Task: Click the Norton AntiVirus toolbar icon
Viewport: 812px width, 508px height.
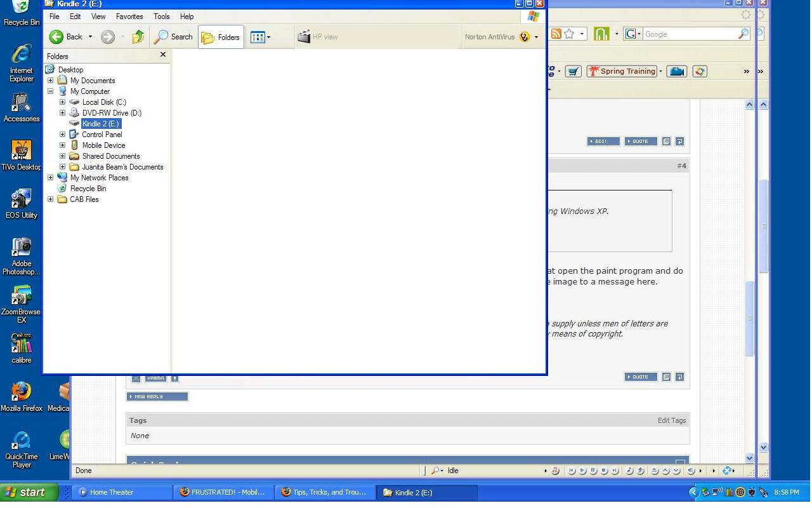Action: pyautogui.click(x=525, y=37)
